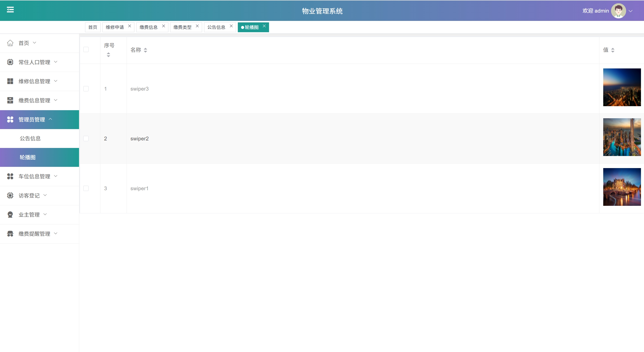
Task: Collapse sidebar with the hamburger menu icon
Action: [x=10, y=10]
